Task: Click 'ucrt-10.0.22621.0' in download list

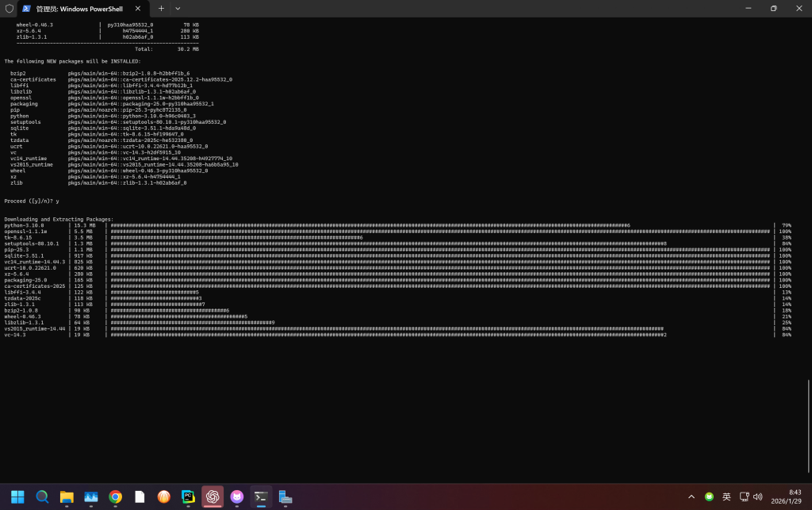Action: pos(30,268)
